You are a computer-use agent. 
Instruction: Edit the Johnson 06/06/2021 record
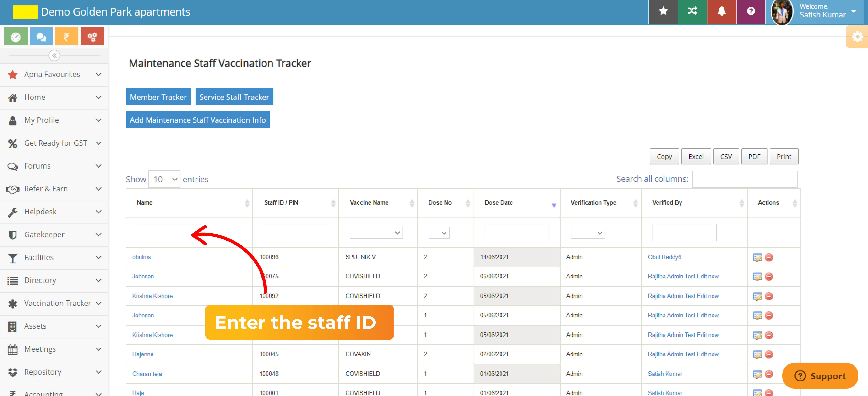757,277
